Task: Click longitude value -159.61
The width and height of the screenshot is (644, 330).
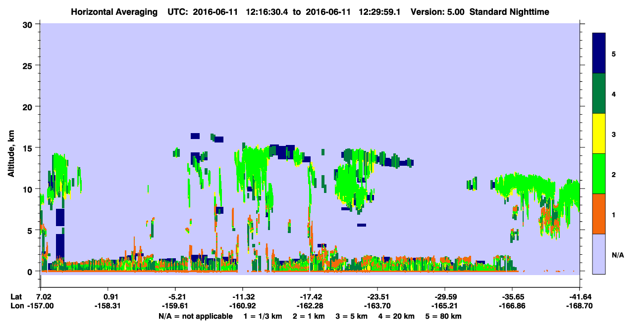Action: tap(175, 306)
